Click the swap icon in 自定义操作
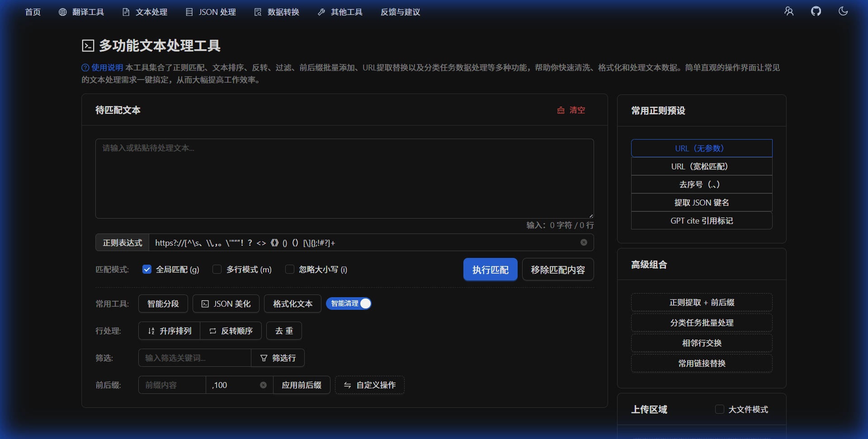Screen dimensions: 868x439 pyautogui.click(x=347, y=385)
